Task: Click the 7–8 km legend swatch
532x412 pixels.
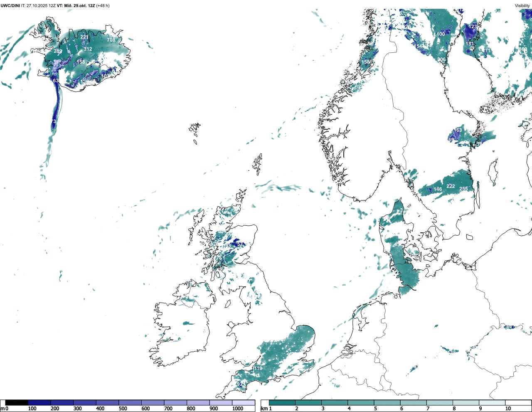Action: point(439,402)
